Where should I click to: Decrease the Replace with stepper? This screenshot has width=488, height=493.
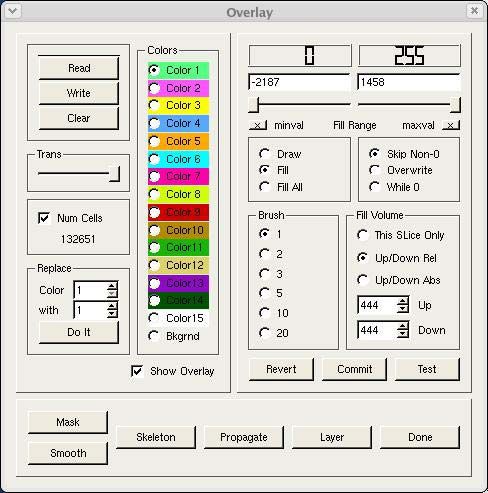point(112,314)
